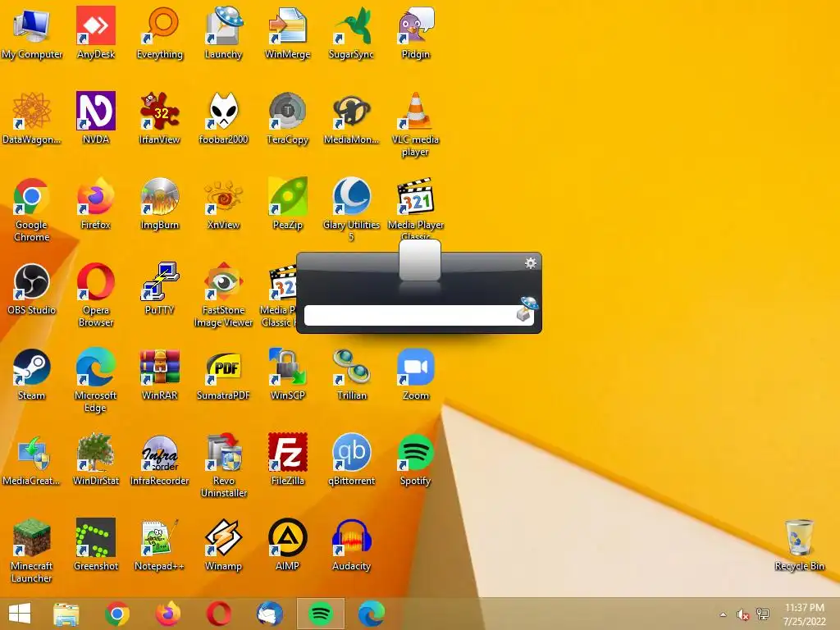Screen dimensions: 840x630
Task: Select the Firefox desktop shortcut
Action: pos(96,203)
